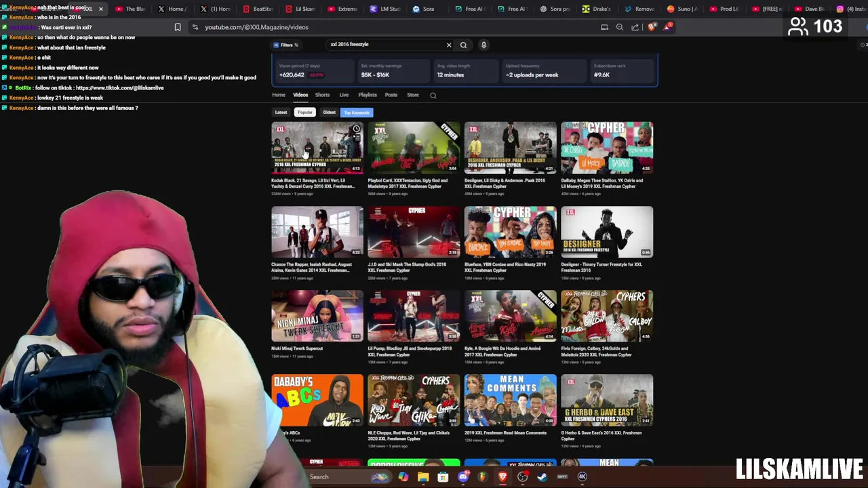Open the Posts tab
The width and height of the screenshot is (868, 488).
391,95
